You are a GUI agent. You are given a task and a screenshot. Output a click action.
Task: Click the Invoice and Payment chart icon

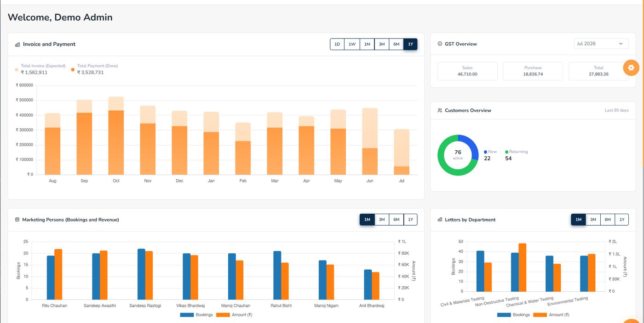17,44
